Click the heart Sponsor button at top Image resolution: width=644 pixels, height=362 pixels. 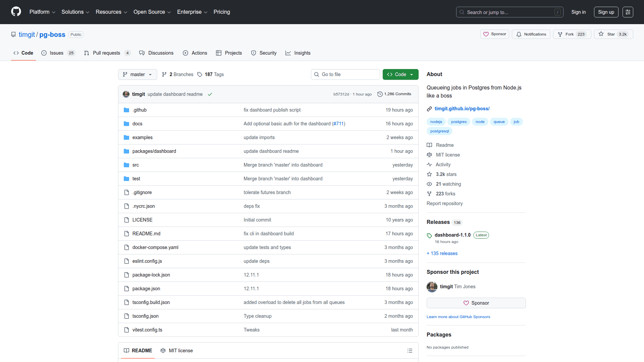(494, 34)
